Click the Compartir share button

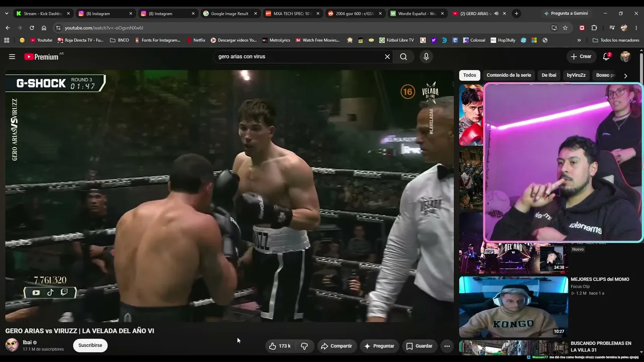click(x=337, y=346)
